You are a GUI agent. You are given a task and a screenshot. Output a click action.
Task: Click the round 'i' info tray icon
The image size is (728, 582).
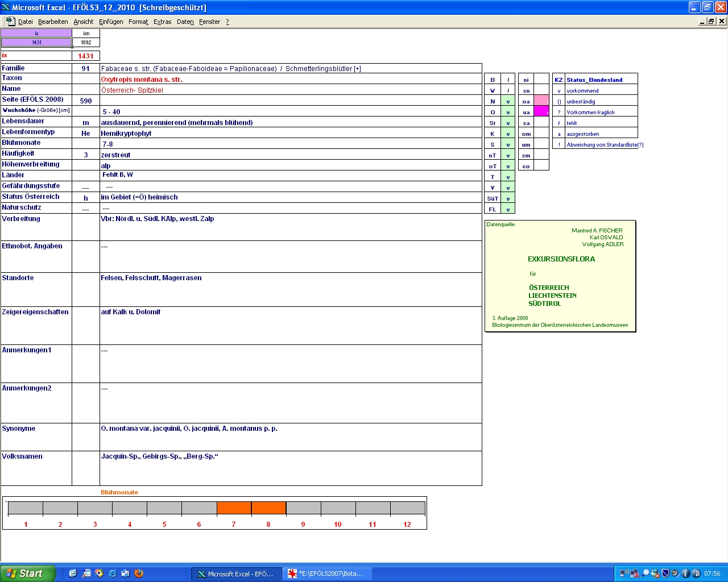685,573
